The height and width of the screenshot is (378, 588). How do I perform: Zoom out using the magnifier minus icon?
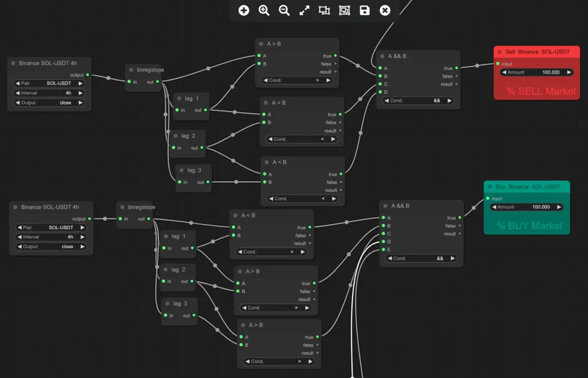click(284, 10)
